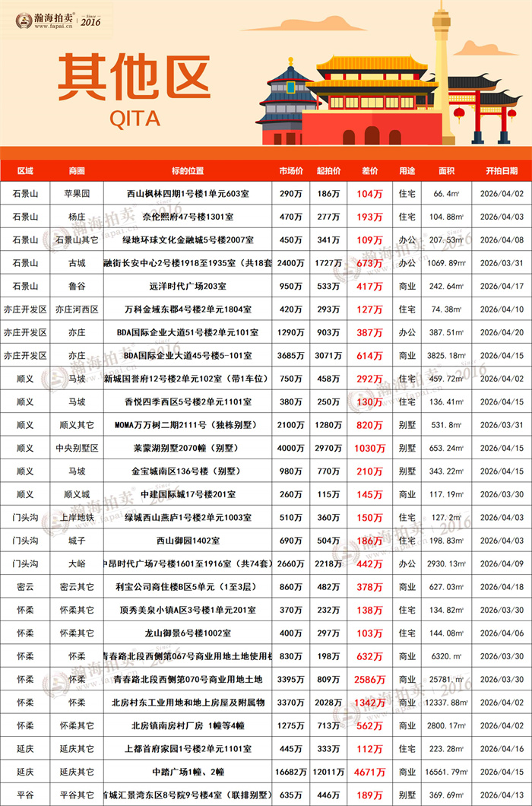This screenshot has height=806, width=532.
Task: Sort by the 市场价 column header
Action: [x=291, y=170]
